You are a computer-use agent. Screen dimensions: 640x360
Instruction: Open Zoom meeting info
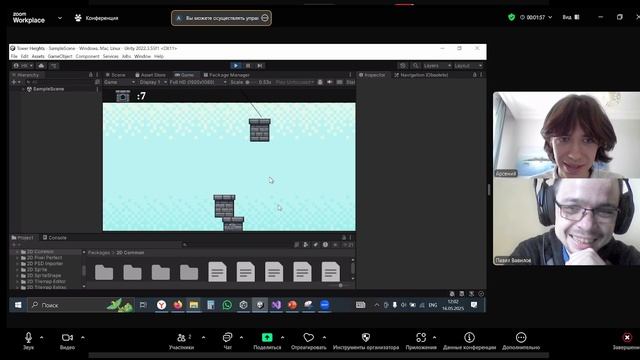pyautogui.click(x=469, y=341)
